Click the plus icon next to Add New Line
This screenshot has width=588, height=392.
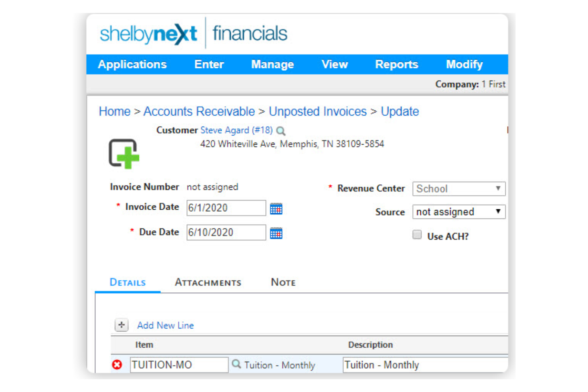[121, 325]
